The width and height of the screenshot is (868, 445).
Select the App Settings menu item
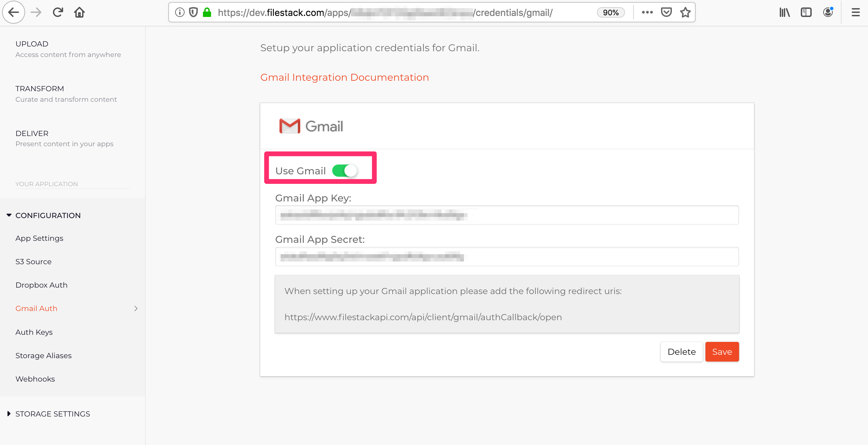pyautogui.click(x=39, y=238)
